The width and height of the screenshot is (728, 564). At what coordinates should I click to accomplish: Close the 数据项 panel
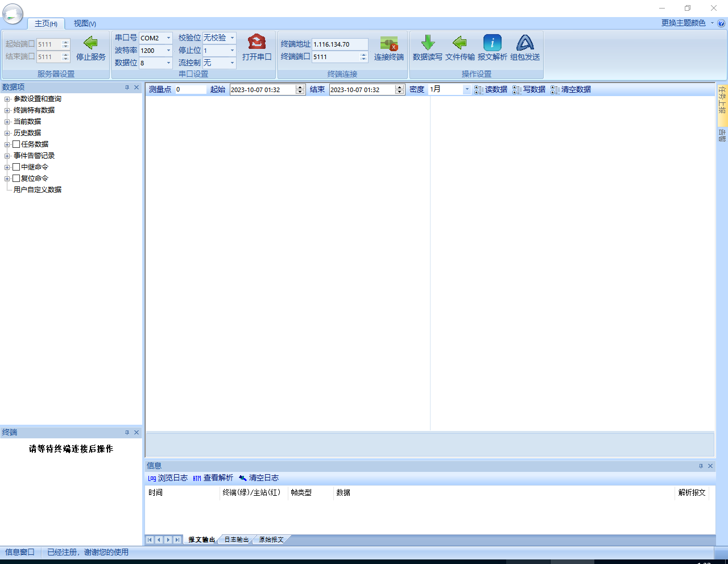136,88
